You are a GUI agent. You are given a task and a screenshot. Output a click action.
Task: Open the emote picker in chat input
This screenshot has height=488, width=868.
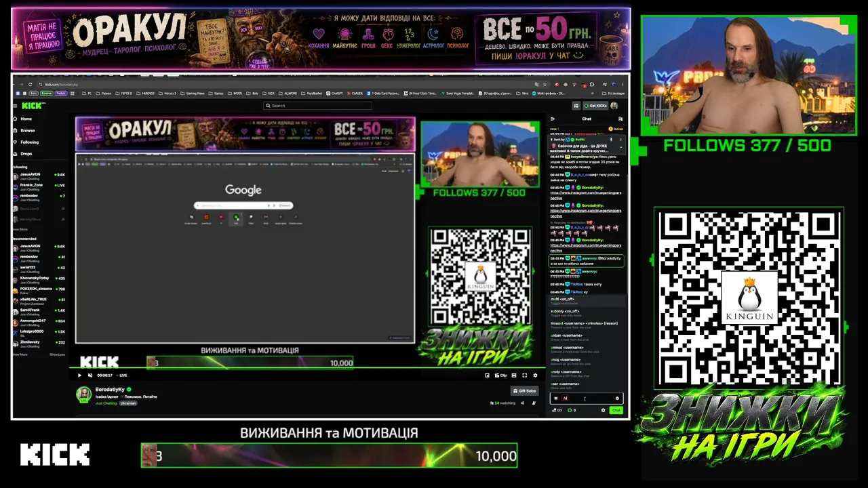[x=617, y=399]
